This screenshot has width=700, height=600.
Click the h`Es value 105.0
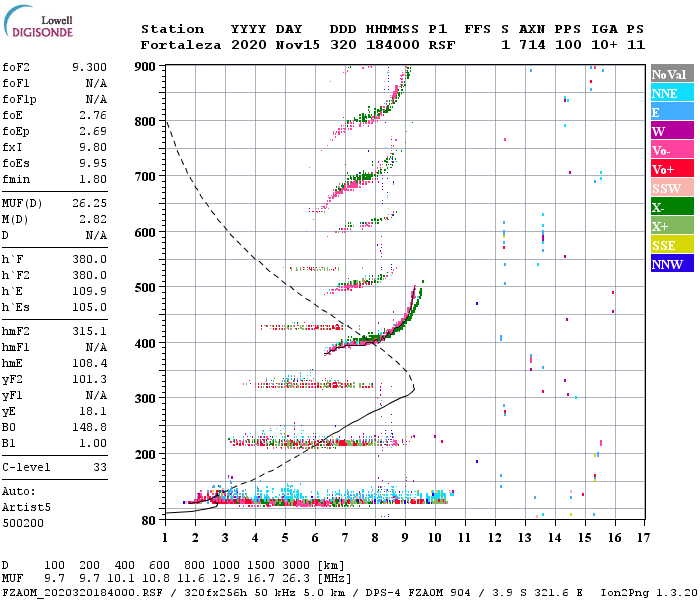89,308
